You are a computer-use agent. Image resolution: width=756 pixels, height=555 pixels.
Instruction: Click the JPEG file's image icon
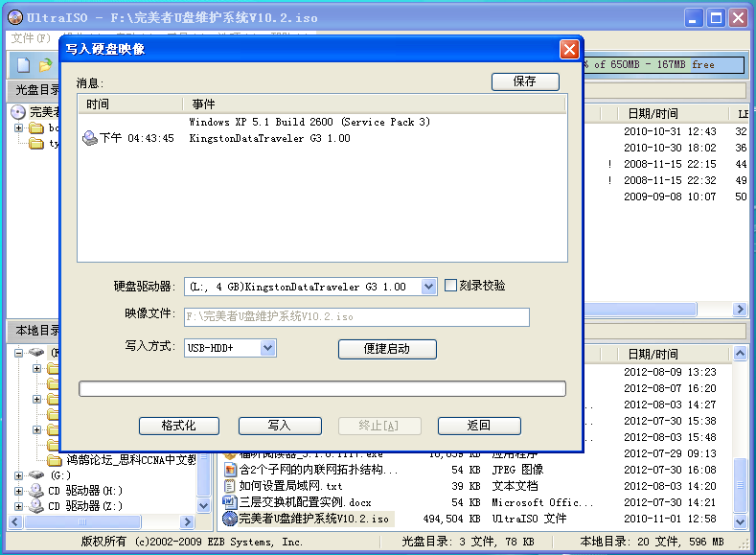coord(230,470)
